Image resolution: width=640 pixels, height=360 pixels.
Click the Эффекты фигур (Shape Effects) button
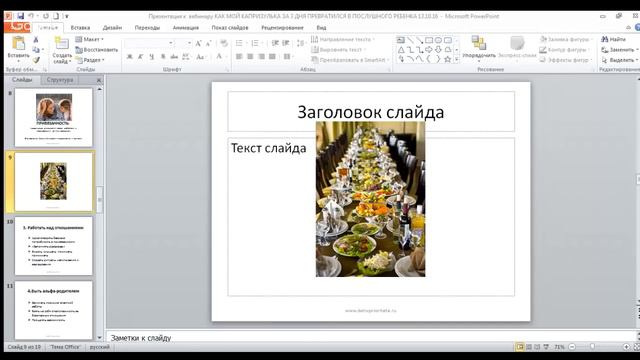pyautogui.click(x=565, y=60)
